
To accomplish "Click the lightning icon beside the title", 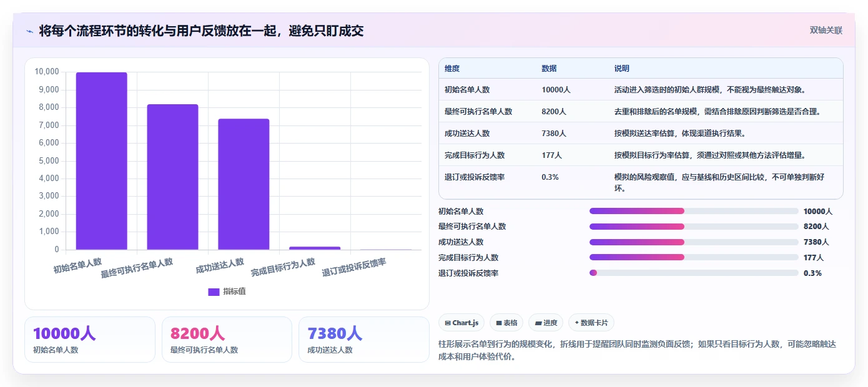I will tap(30, 31).
